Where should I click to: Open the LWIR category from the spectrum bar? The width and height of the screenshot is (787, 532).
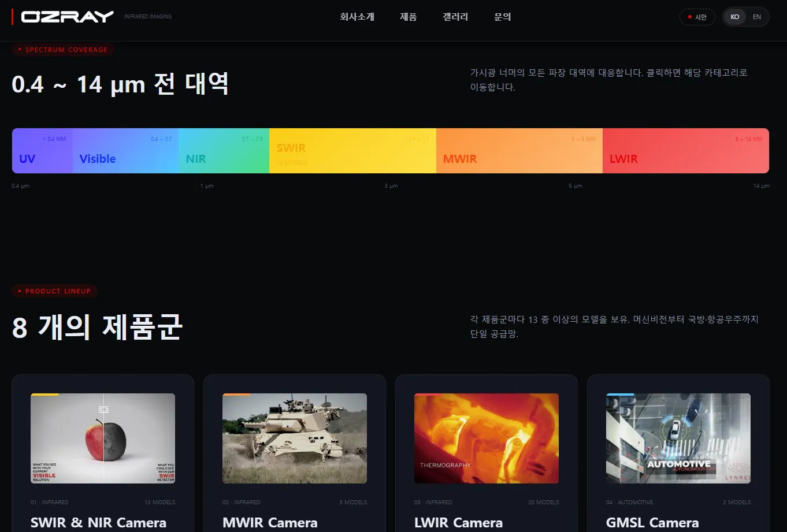[x=686, y=151]
